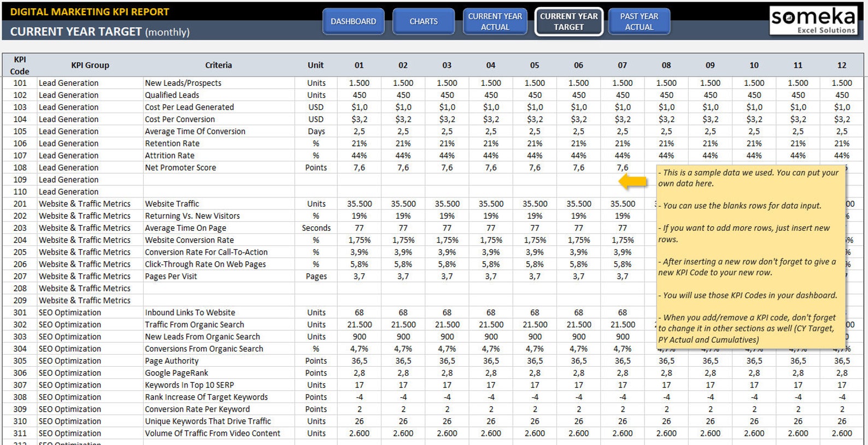Open Current Year Actual sheet
Screen dimensions: 868x445
click(495, 21)
